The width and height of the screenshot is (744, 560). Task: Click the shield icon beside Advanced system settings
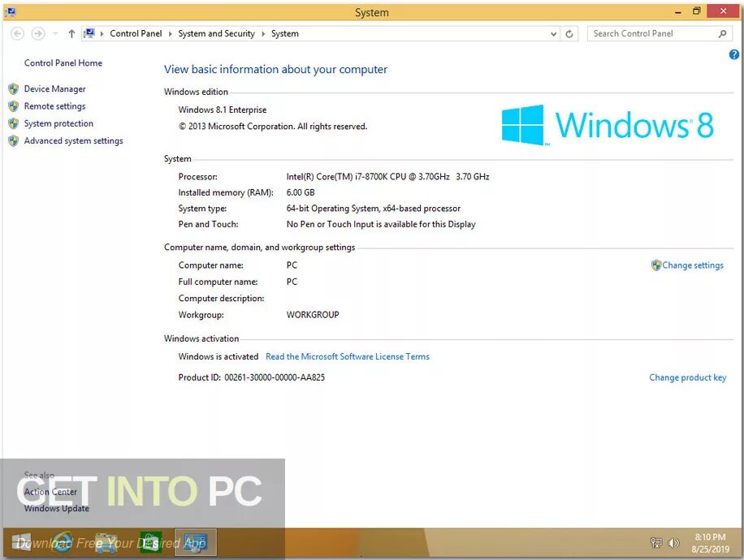[x=13, y=141]
